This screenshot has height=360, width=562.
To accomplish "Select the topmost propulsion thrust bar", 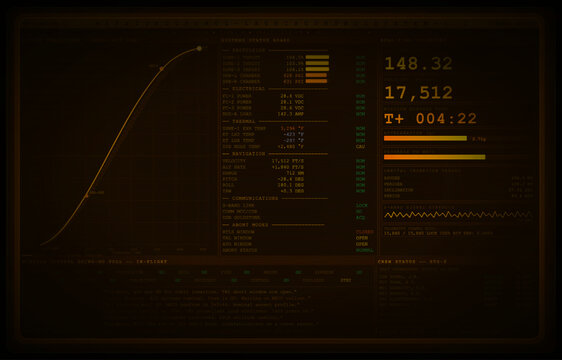I will click(x=317, y=57).
